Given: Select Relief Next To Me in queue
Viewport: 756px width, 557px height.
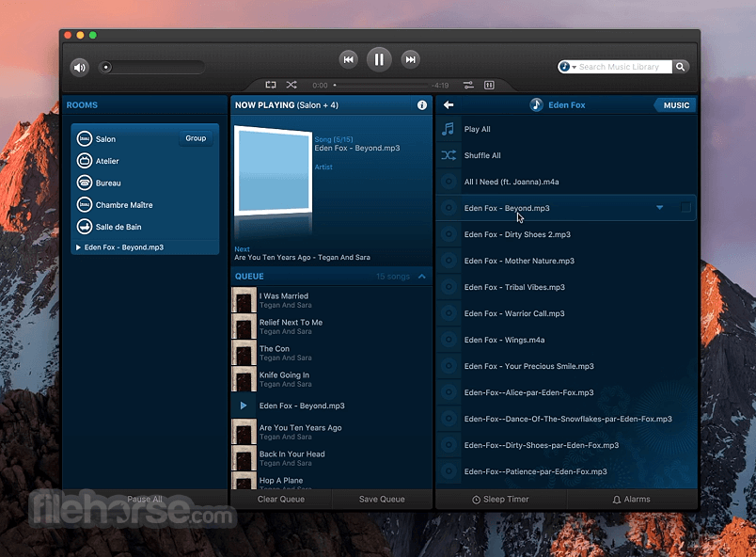Looking at the screenshot, I should 331,326.
